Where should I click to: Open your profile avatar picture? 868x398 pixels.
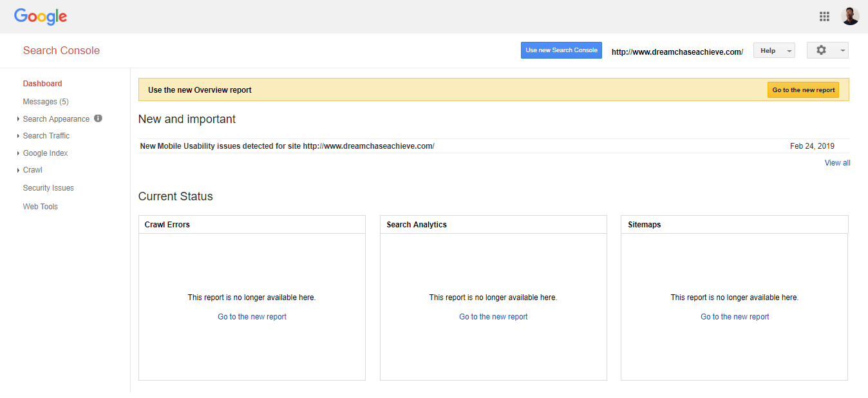click(x=850, y=16)
